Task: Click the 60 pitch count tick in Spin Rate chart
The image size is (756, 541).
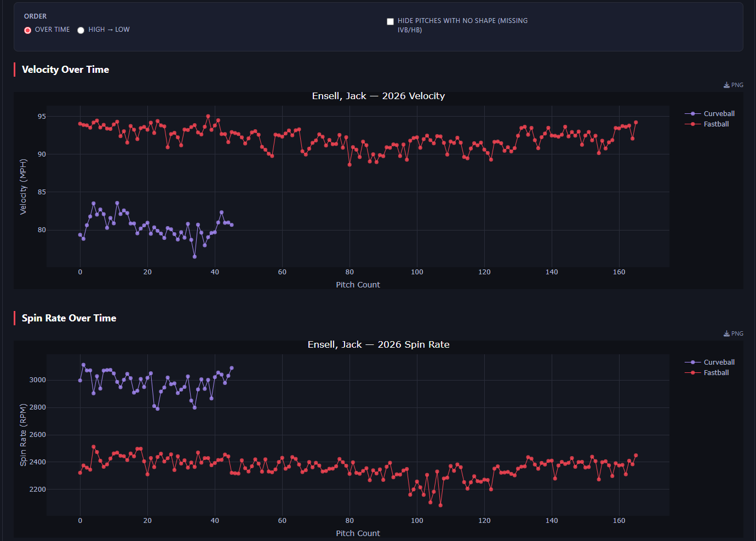Action: click(282, 521)
